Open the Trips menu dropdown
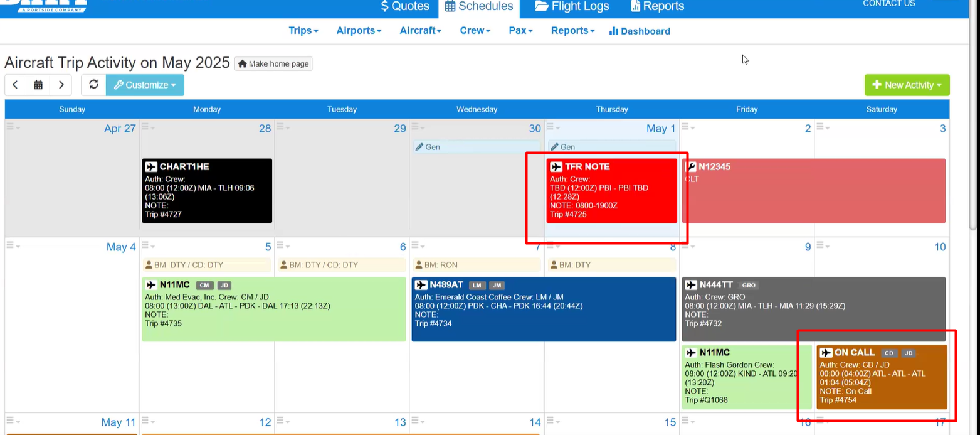 (303, 31)
